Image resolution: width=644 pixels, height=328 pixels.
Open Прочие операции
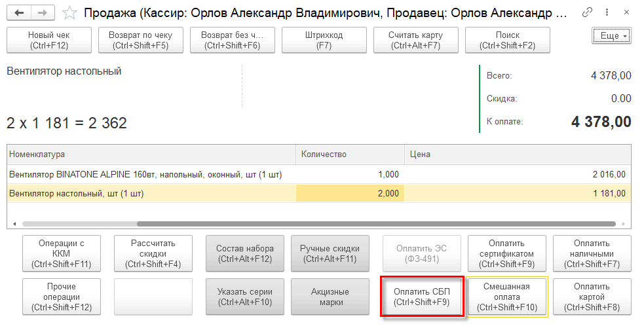point(62,297)
